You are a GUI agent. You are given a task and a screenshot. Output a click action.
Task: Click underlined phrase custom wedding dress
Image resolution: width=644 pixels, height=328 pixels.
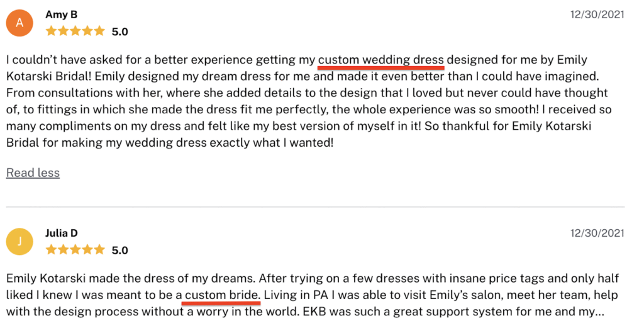tap(381, 60)
